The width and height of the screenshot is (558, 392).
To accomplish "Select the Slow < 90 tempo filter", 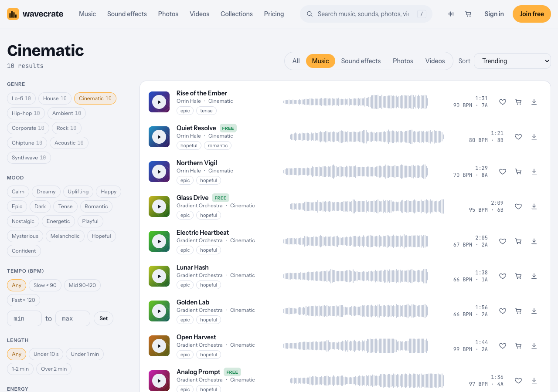I will coord(45,285).
